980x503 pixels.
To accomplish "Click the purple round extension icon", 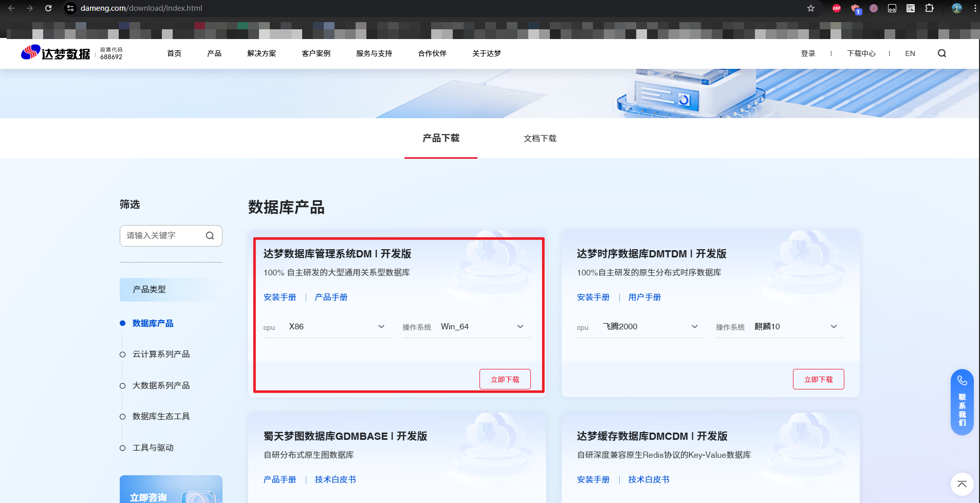I will 874,8.
